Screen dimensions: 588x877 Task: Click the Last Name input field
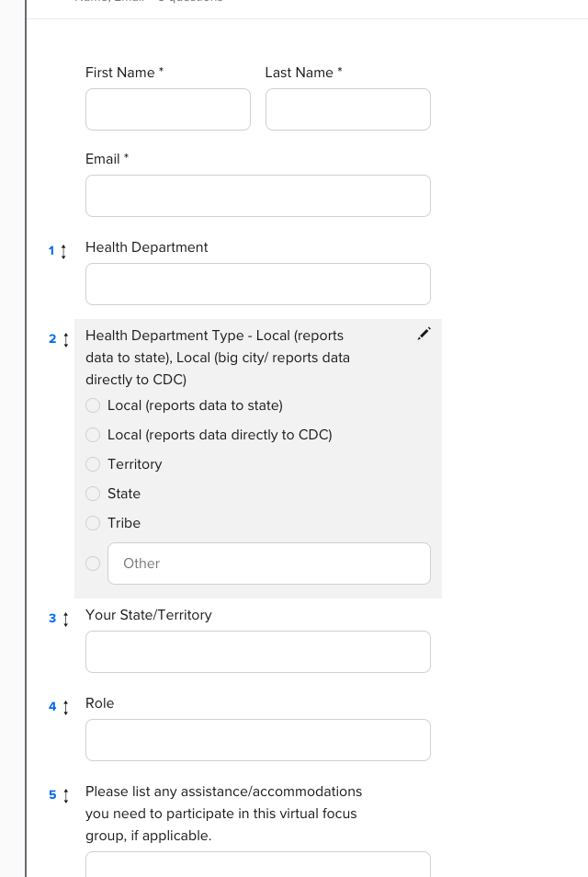(x=347, y=109)
